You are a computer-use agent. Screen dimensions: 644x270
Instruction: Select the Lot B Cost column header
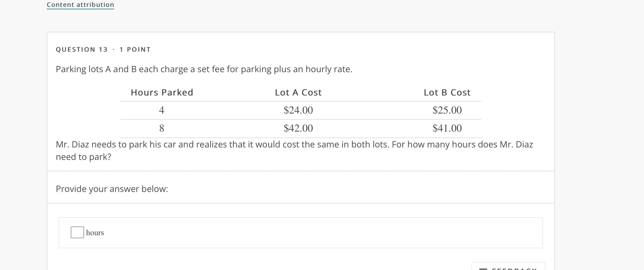coord(447,92)
